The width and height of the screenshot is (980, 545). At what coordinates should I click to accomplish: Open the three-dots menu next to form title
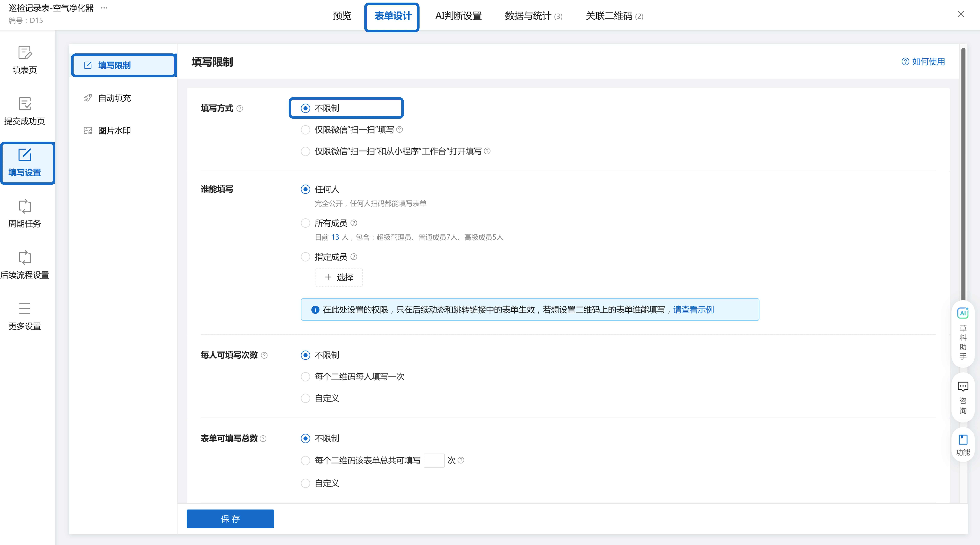104,8
